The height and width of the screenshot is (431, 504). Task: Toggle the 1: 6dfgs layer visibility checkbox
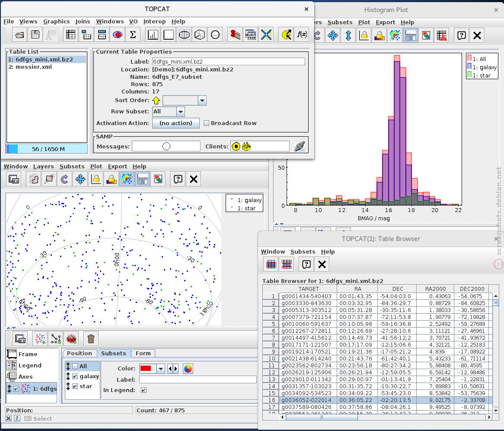tap(16, 389)
